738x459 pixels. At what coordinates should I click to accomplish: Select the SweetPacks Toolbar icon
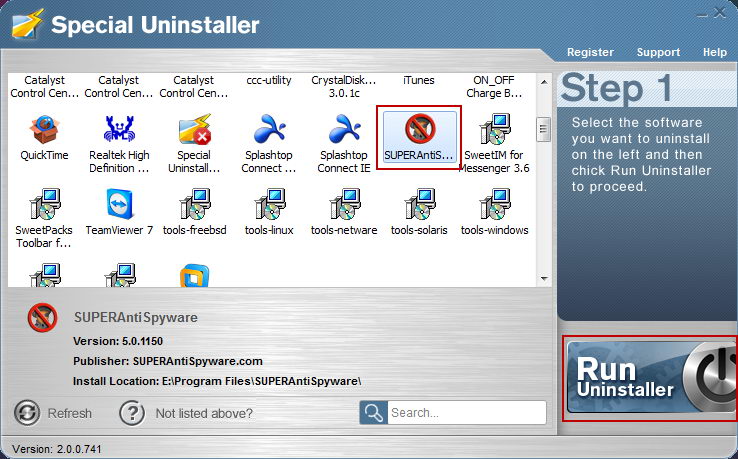tap(44, 204)
